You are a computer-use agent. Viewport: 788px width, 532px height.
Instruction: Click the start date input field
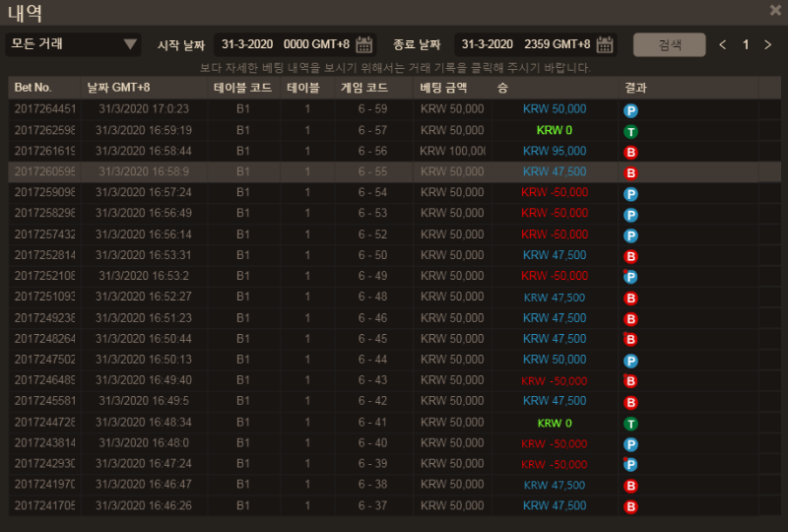284,44
